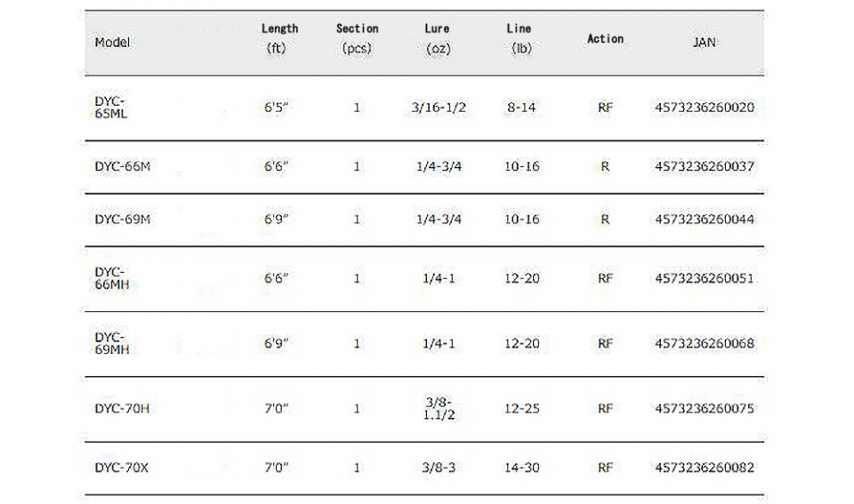Select the 14-30 line rating cell

tap(522, 468)
